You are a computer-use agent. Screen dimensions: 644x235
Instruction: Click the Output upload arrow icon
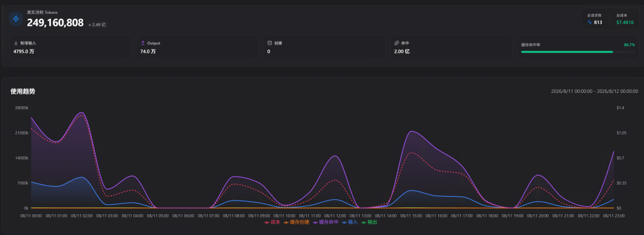click(143, 43)
